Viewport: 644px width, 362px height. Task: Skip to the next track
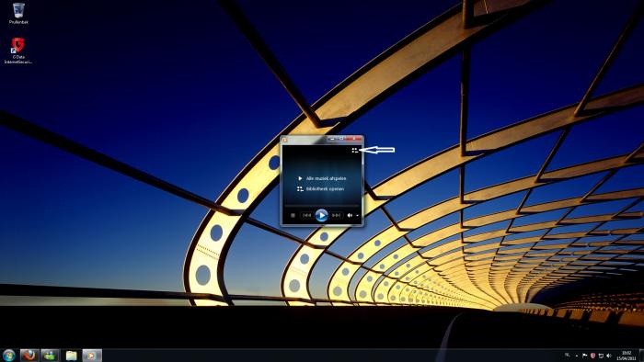(337, 215)
